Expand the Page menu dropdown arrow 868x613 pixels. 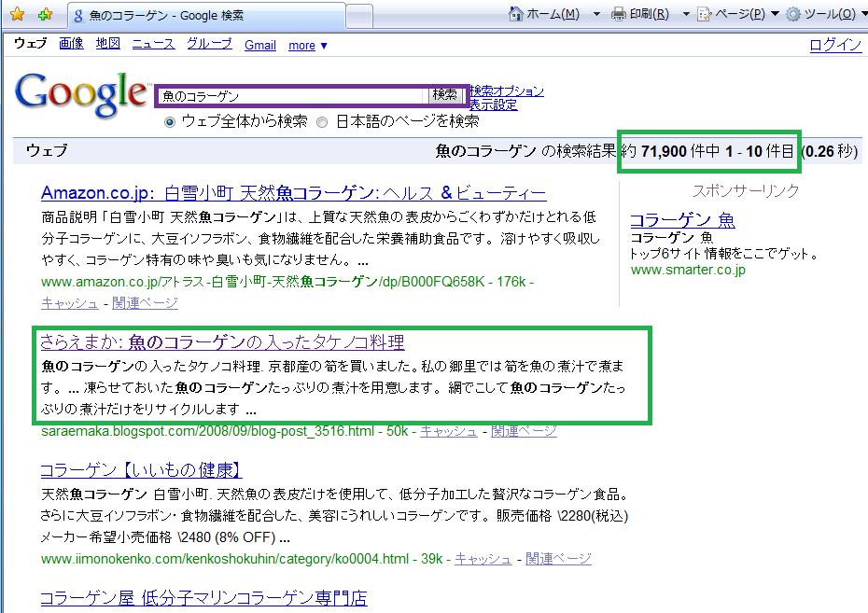pyautogui.click(x=775, y=14)
